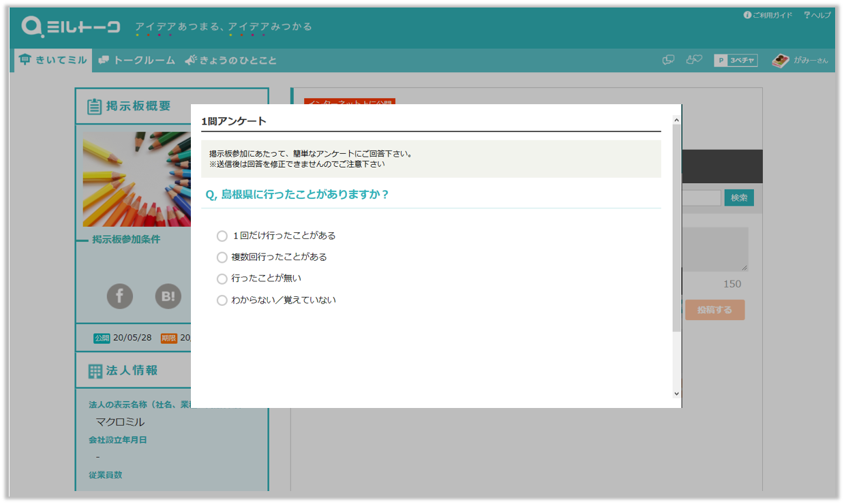Choose 'わからない／覚えていない' radio option
This screenshot has height=504, width=844.
pyautogui.click(x=222, y=300)
